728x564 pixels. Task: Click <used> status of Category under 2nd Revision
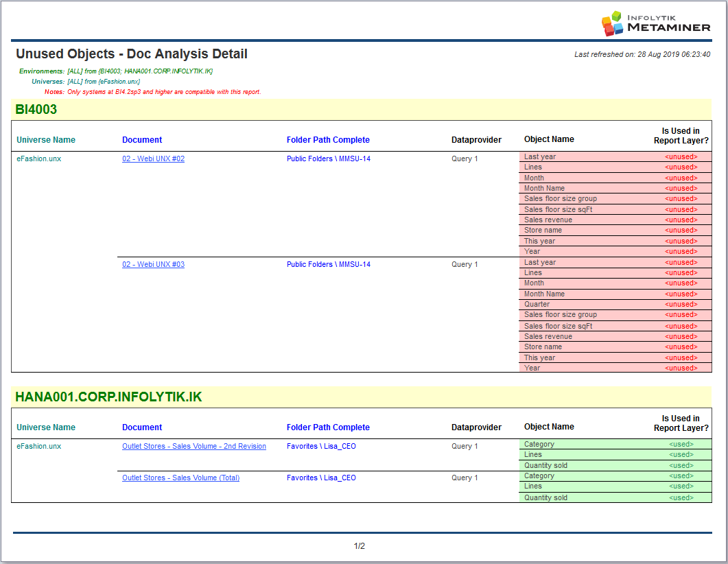point(681,444)
